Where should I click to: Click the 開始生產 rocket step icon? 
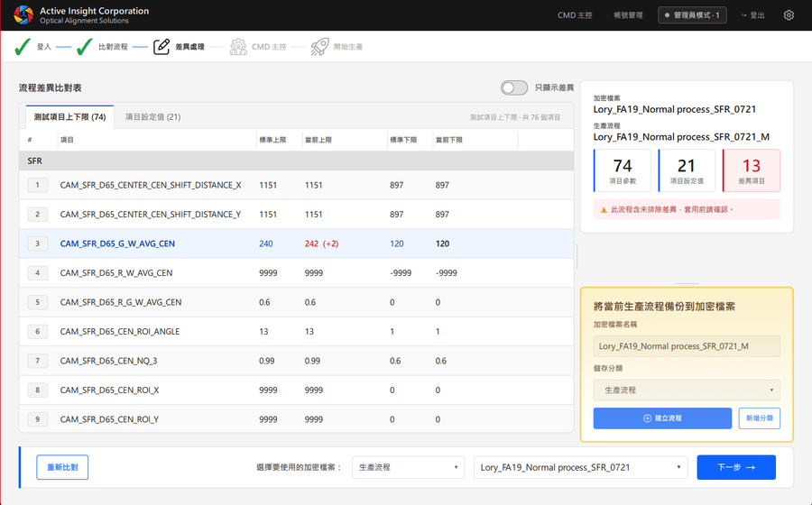tap(319, 47)
